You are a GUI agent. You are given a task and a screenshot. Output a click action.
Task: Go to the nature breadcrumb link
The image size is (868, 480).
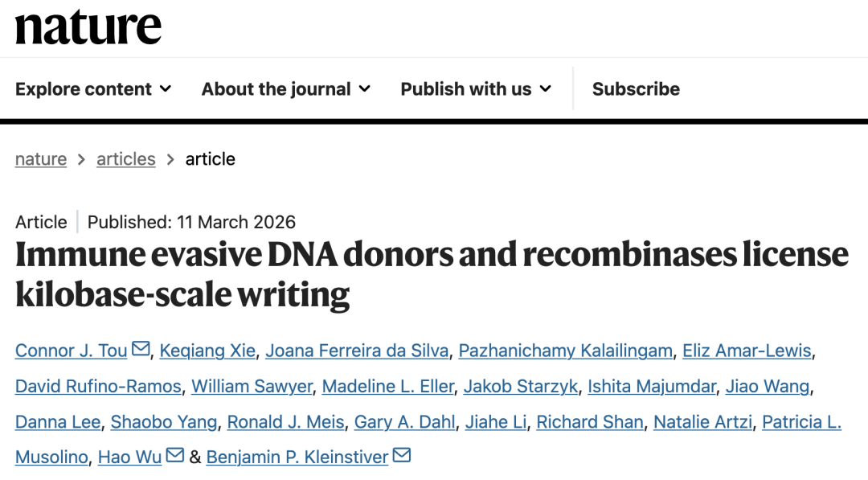coord(41,159)
